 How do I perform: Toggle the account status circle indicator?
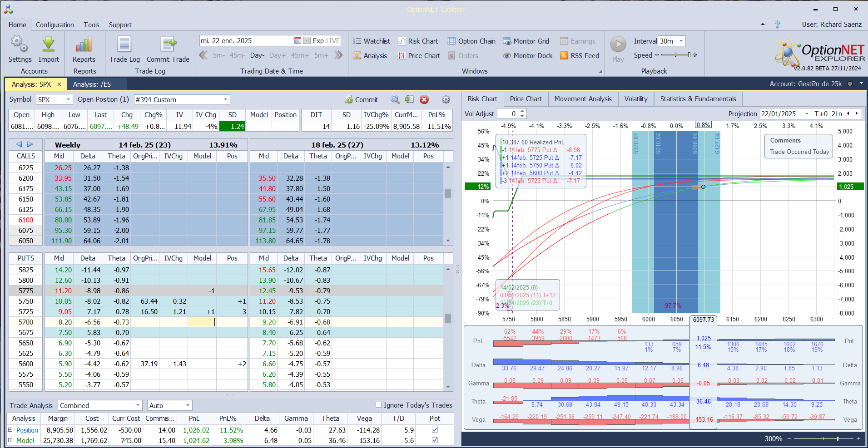(850, 84)
